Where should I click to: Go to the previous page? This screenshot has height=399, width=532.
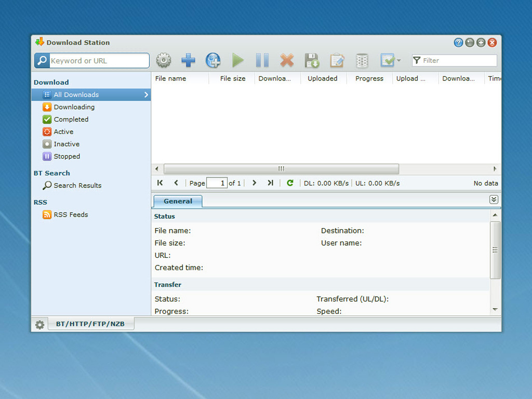click(176, 183)
